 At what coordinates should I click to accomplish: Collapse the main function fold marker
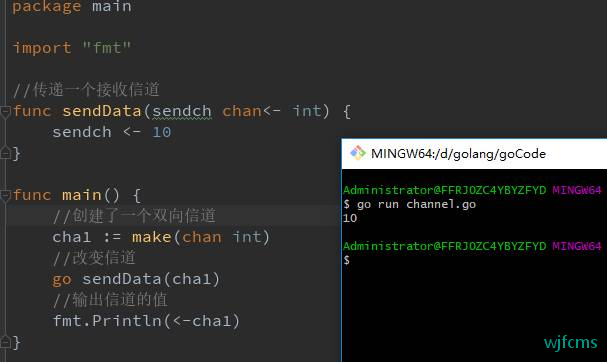(x=5, y=196)
